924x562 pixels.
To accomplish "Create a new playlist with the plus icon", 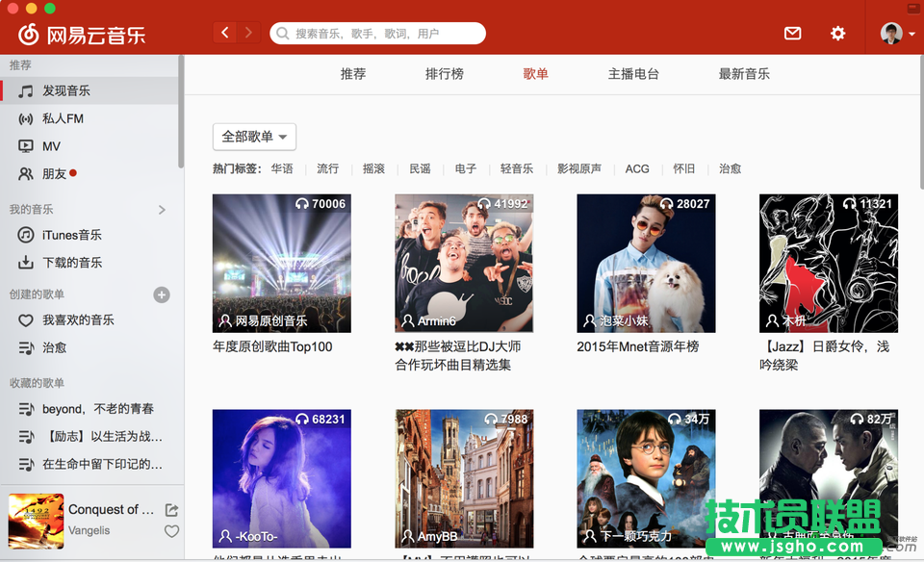I will (x=162, y=294).
